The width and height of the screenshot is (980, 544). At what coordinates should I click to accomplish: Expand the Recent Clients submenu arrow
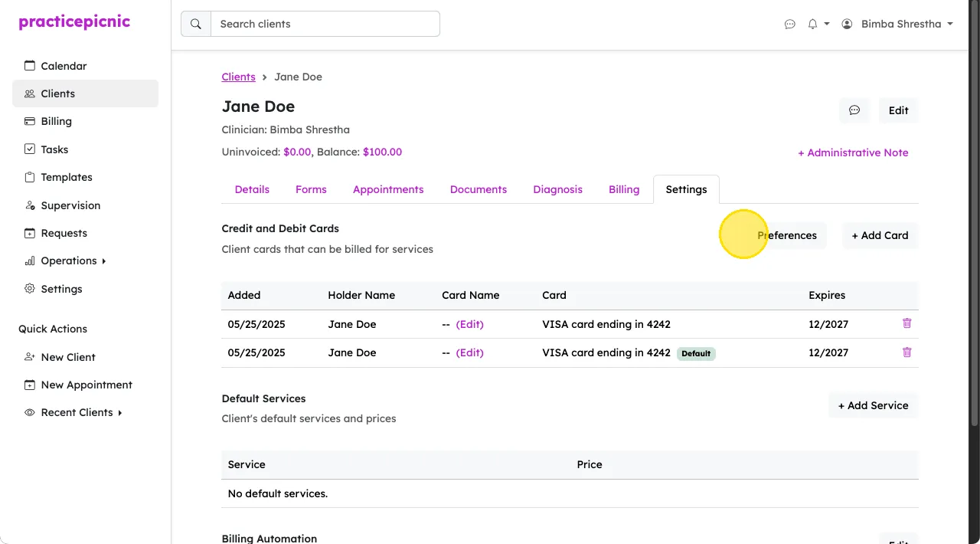[x=119, y=413]
